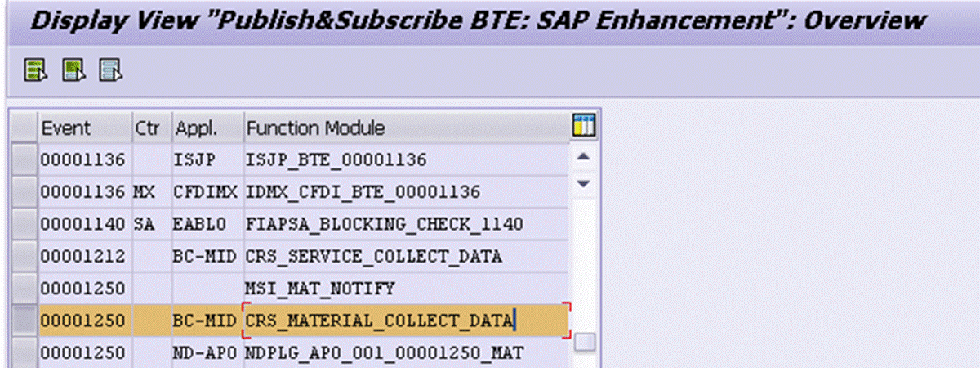Screen dimensions: 980x368
Task: Click event 00001136 in the CFDIMX row
Action: [83, 192]
